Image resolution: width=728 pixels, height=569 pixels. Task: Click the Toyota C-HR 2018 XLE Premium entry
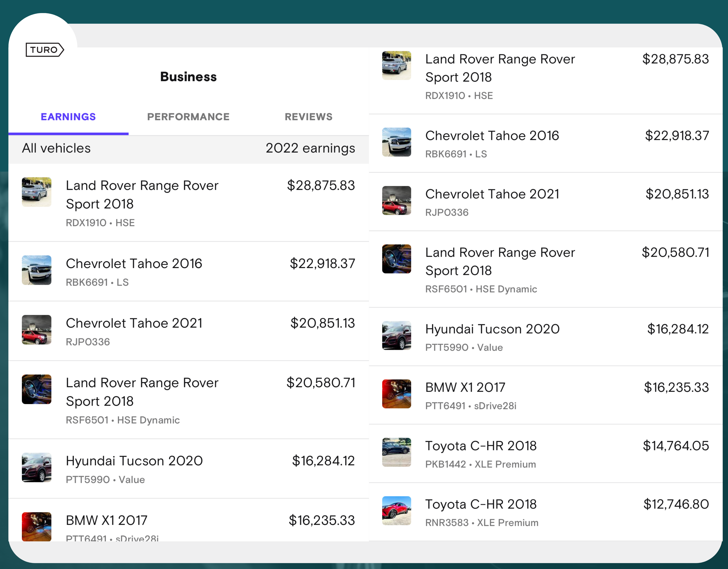(481, 446)
